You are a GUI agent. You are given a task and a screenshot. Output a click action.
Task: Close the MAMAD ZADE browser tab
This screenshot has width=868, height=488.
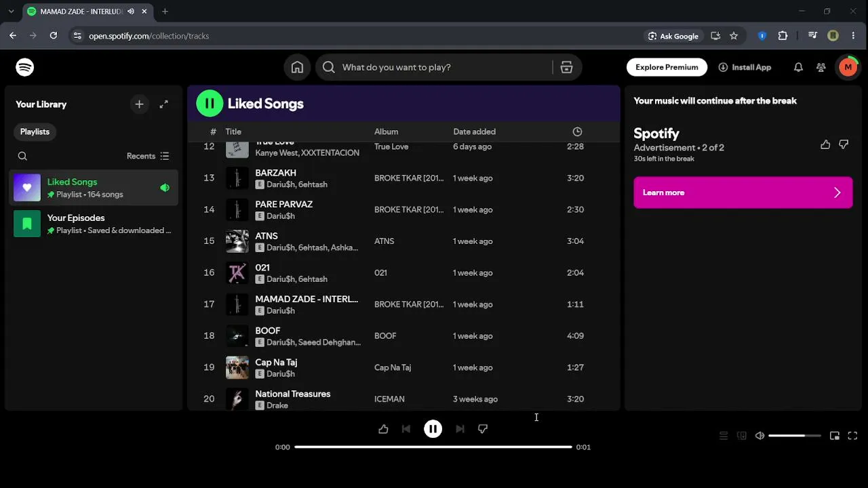tap(144, 12)
